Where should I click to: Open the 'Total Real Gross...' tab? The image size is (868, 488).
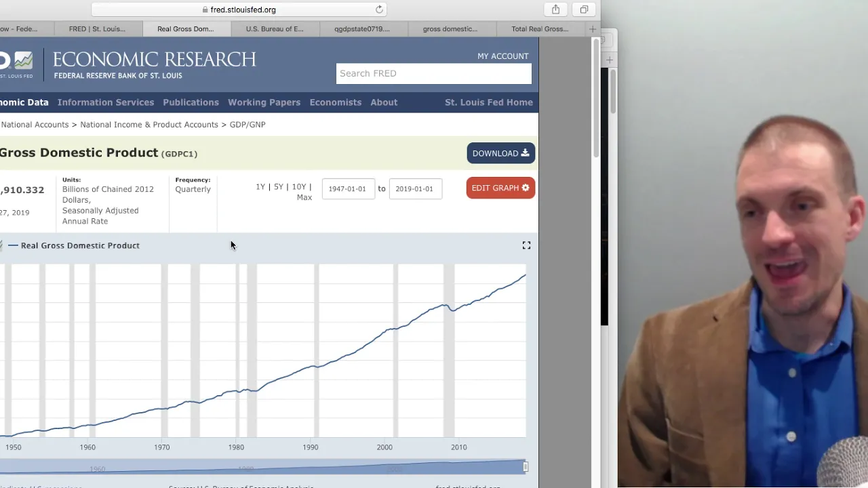pyautogui.click(x=540, y=28)
